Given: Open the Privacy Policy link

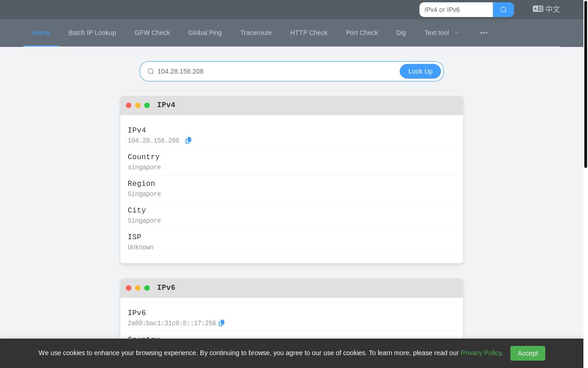Looking at the screenshot, I should (481, 353).
